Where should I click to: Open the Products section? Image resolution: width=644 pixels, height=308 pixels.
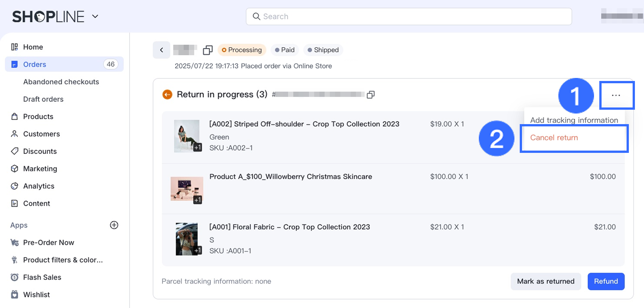[x=38, y=117]
